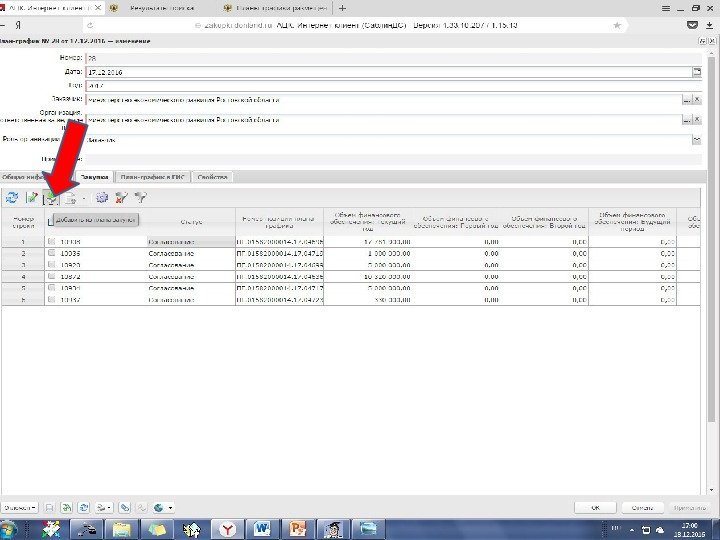Image resolution: width=720 pixels, height=540 pixels.
Task: Open the small arrow beside the document icon
Action: (84, 198)
